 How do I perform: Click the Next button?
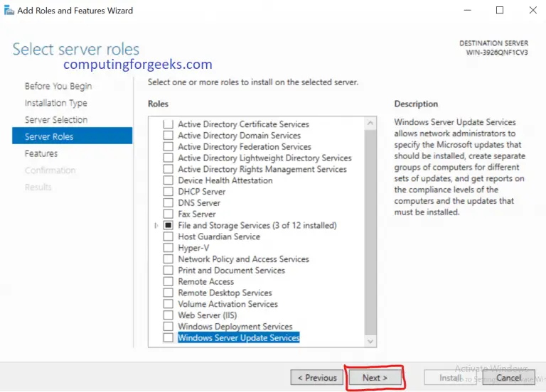tap(375, 378)
